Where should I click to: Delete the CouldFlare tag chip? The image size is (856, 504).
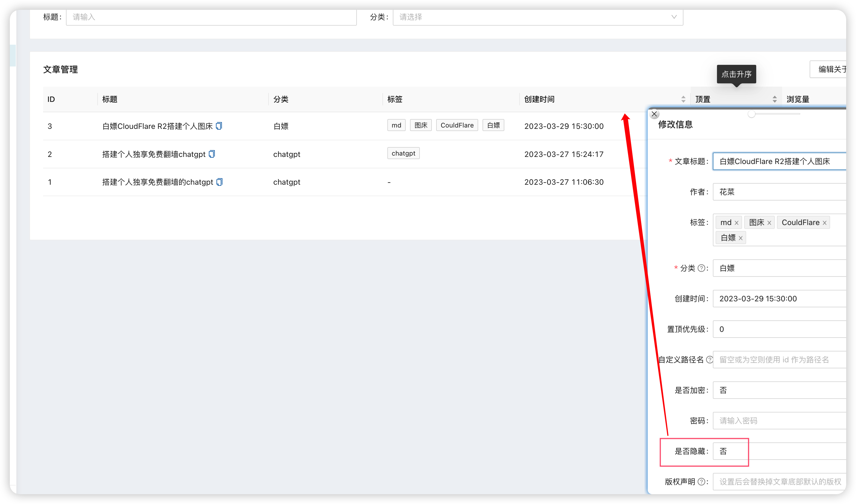pyautogui.click(x=824, y=223)
